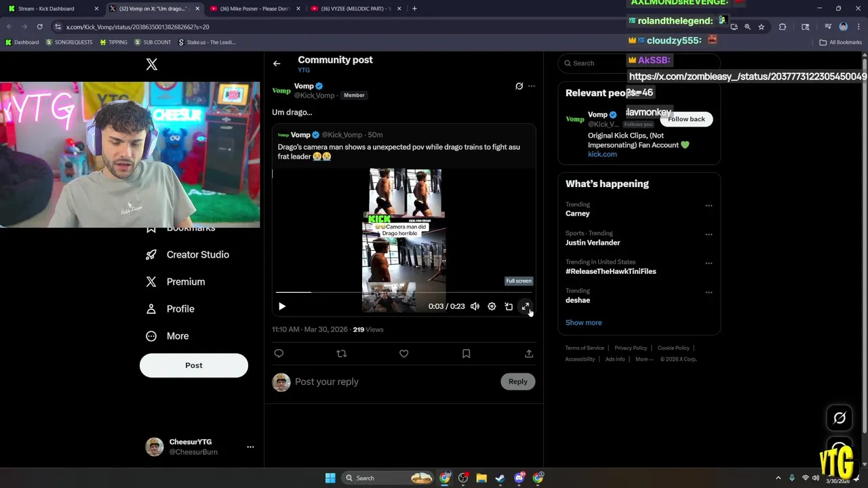
Task: Switch to VYZEE Melodic Part tab
Action: coord(355,9)
